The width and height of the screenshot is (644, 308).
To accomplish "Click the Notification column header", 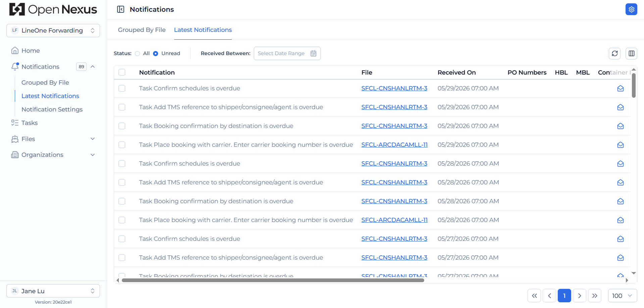I will tap(157, 72).
